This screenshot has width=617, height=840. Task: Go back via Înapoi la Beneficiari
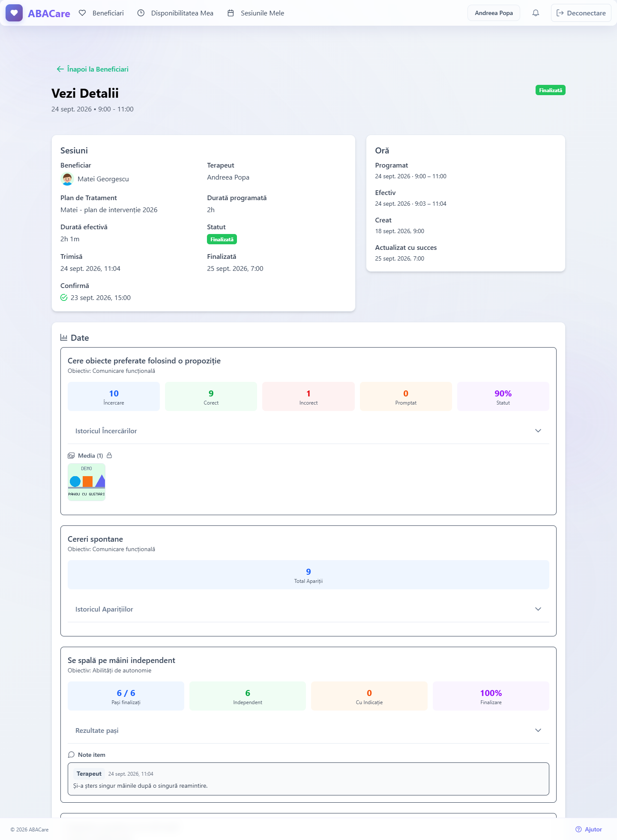point(93,69)
